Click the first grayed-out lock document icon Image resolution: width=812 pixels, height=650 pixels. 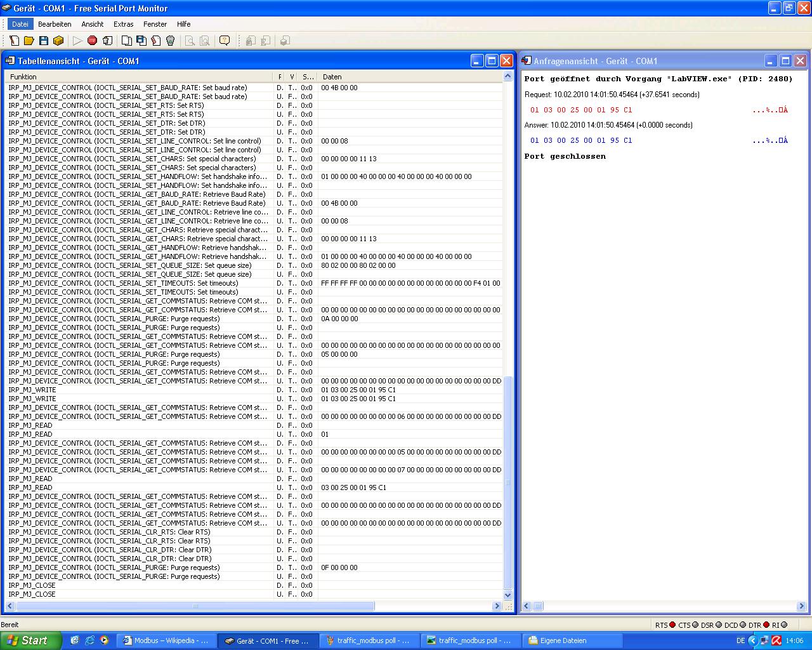[251, 41]
